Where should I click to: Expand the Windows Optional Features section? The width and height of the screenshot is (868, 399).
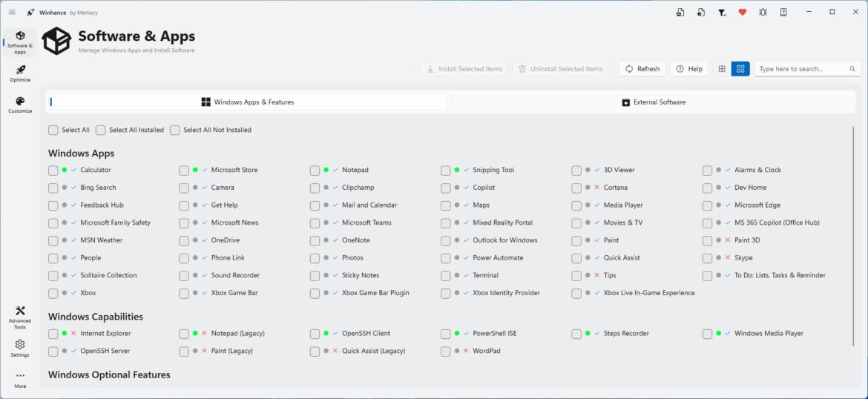pyautogui.click(x=109, y=375)
